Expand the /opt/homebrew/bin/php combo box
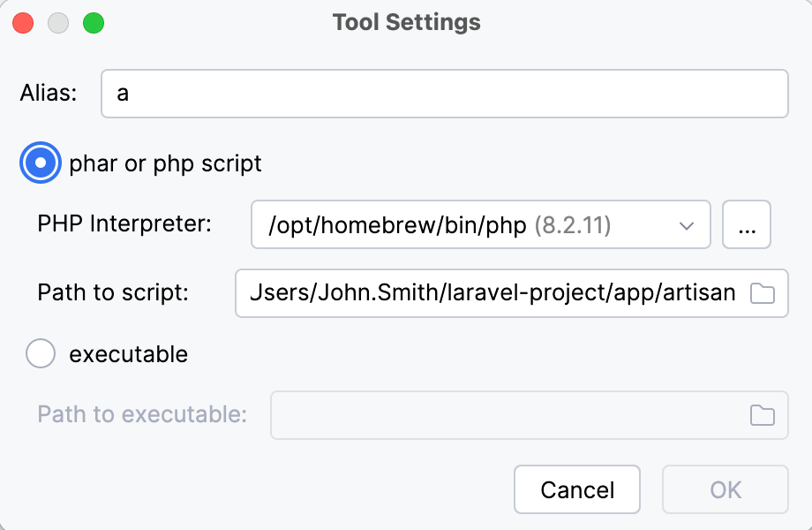The width and height of the screenshot is (812, 530). [x=481, y=224]
